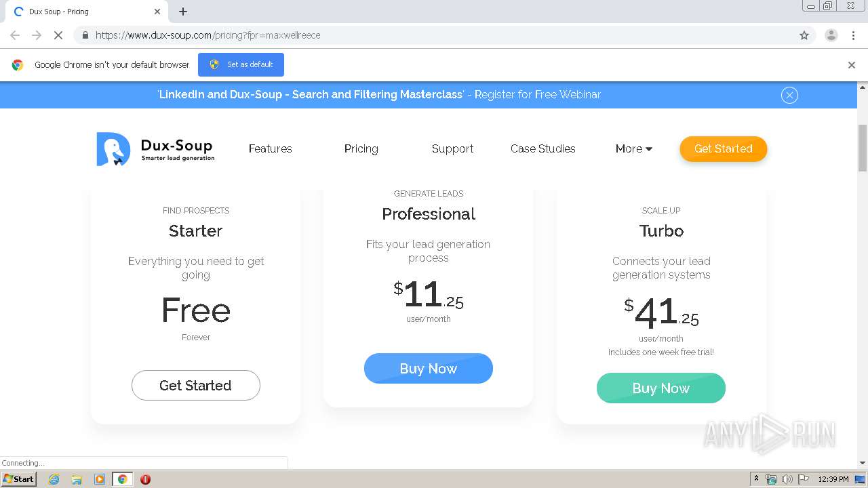Buy the Professional plan now
This screenshot has width=868, height=488.
click(x=429, y=369)
